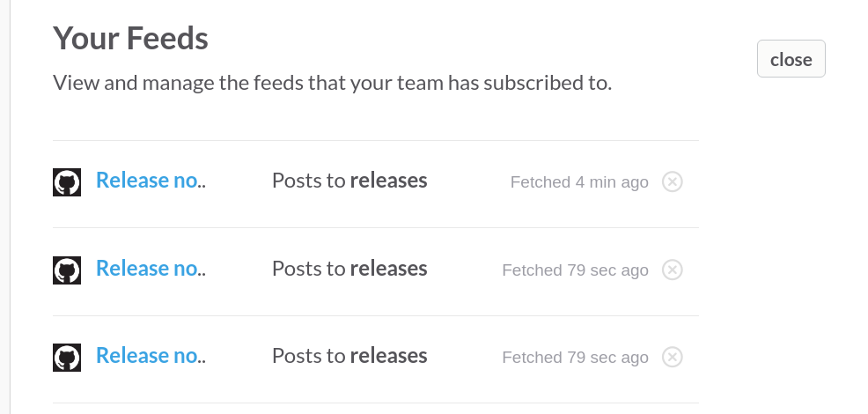Remove the feed fetched 4 min ago

[x=672, y=182]
